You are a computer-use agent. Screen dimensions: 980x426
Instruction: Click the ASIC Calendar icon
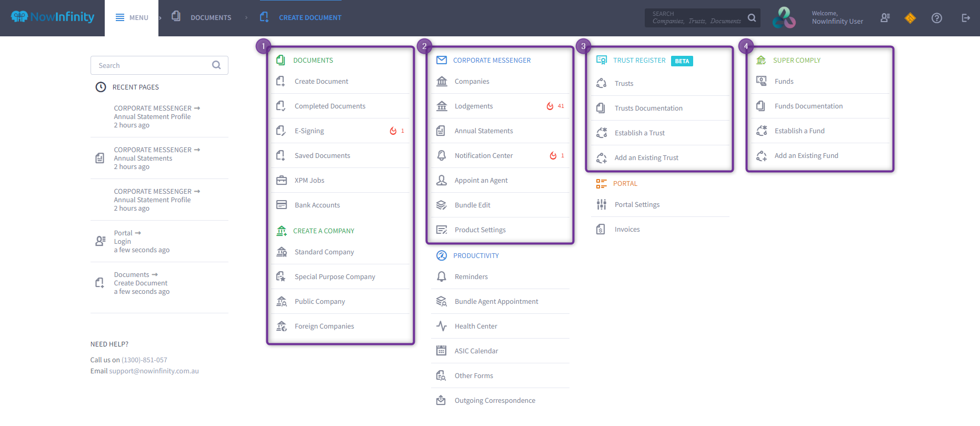[442, 351]
